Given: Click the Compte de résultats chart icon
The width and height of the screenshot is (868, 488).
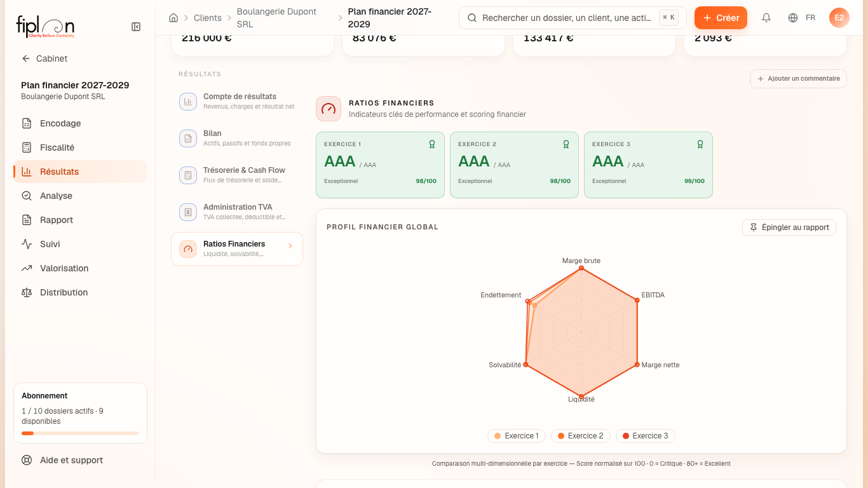Looking at the screenshot, I should [x=188, y=102].
